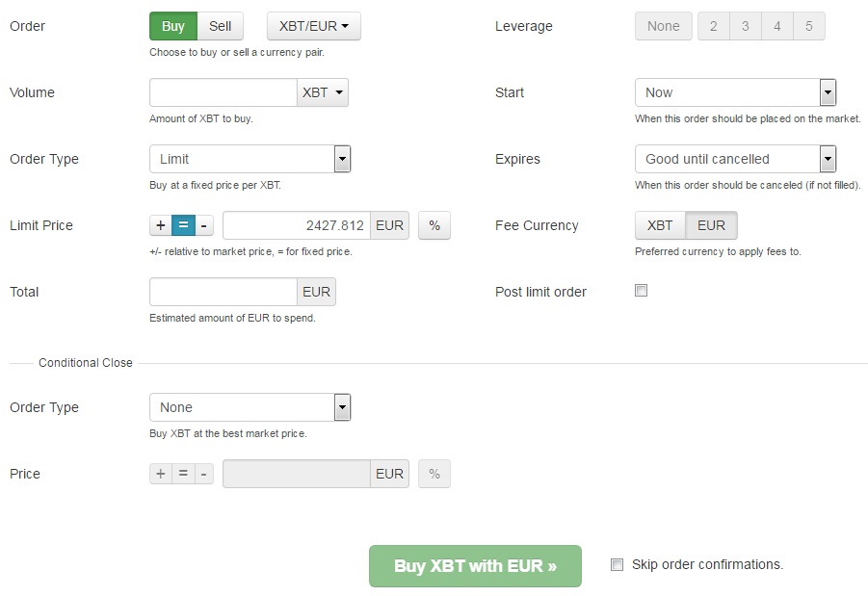Toggle the percent button next to Limit Price
The image size is (868, 596).
(434, 225)
